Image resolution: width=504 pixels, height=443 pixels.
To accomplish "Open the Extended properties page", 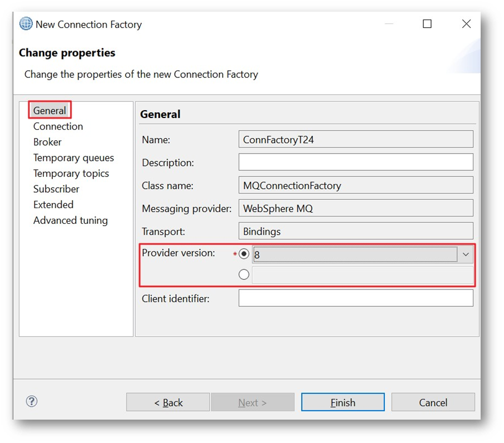I will tap(53, 204).
